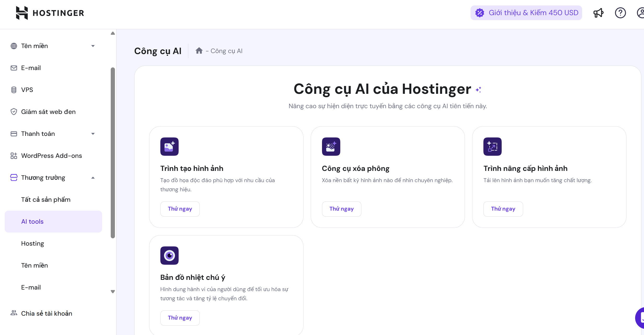Click Giới thiệu & Kiếm 450 USD button

(x=526, y=13)
